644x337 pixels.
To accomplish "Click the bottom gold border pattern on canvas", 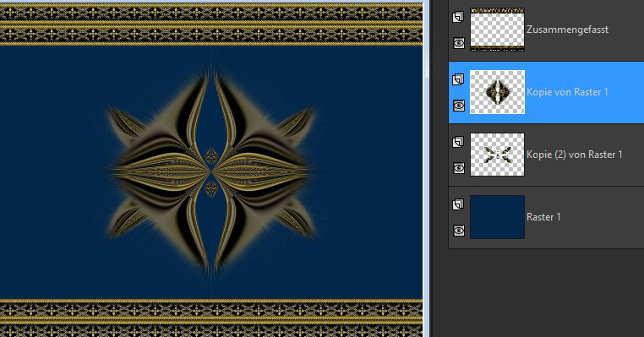I will (x=211, y=318).
